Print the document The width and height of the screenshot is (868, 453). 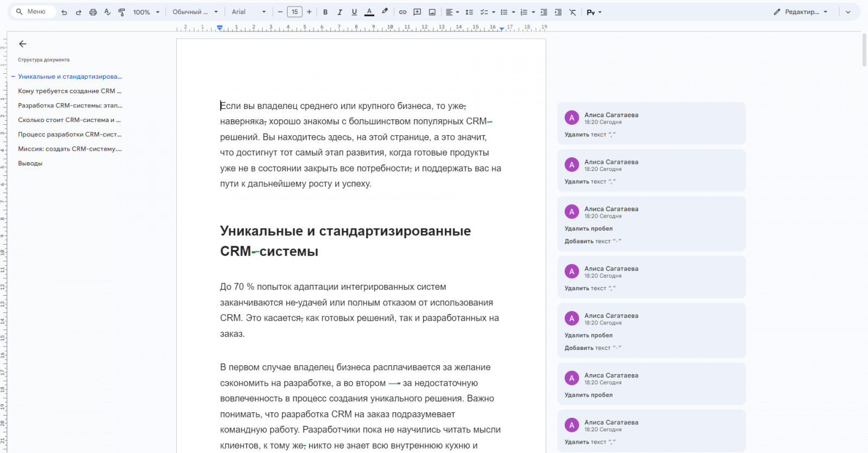click(x=93, y=12)
